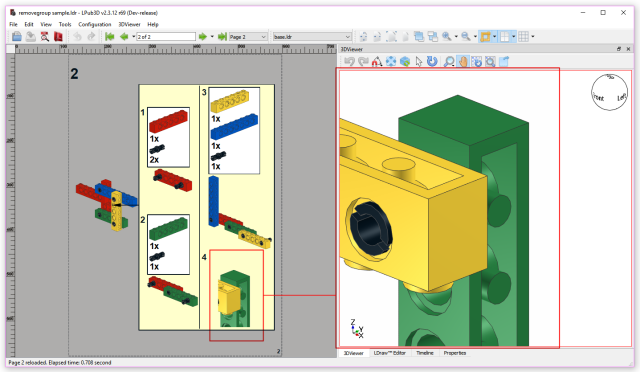Open print preview with the magnifier-page icon
The height and width of the screenshot is (372, 640).
click(x=44, y=37)
